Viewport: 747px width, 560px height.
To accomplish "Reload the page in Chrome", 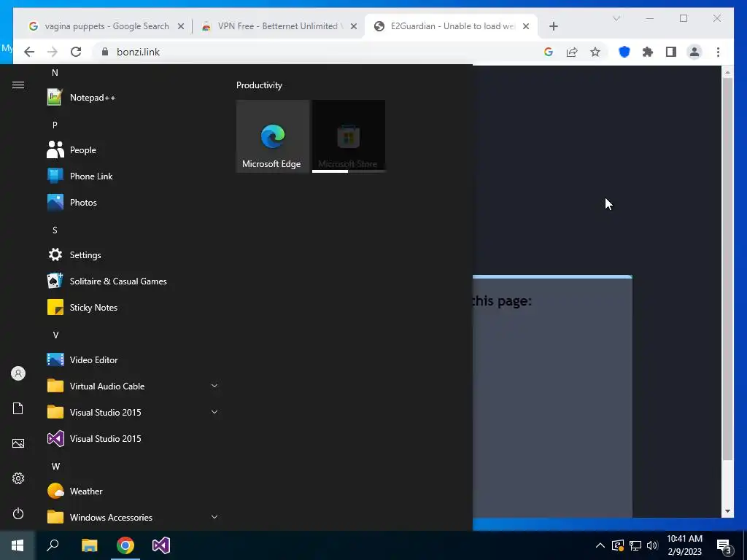I will [x=76, y=52].
